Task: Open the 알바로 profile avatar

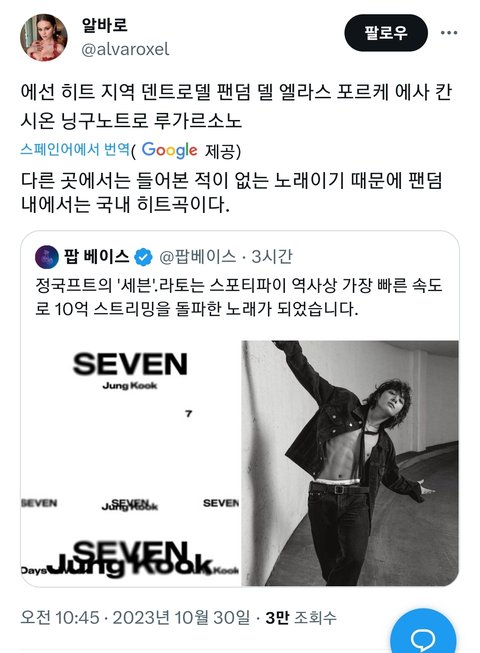Action: [44, 37]
